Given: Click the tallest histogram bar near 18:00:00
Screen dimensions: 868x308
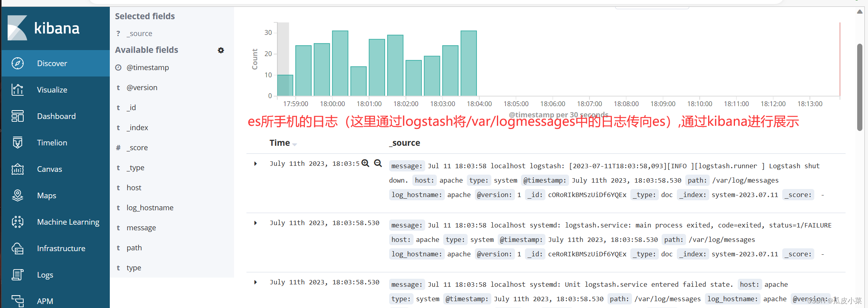Looking at the screenshot, I should (340, 63).
